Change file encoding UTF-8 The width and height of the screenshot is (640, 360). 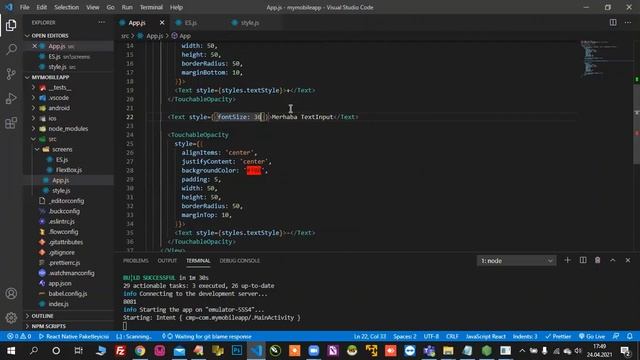(x=431, y=336)
